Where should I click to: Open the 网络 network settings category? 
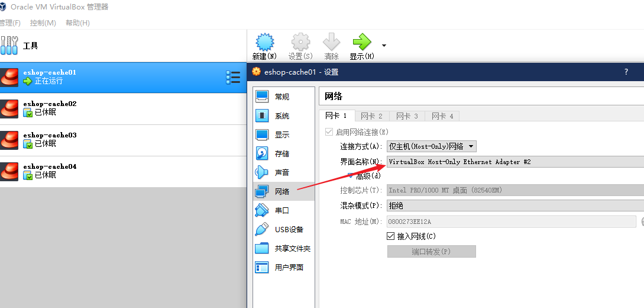(x=284, y=192)
